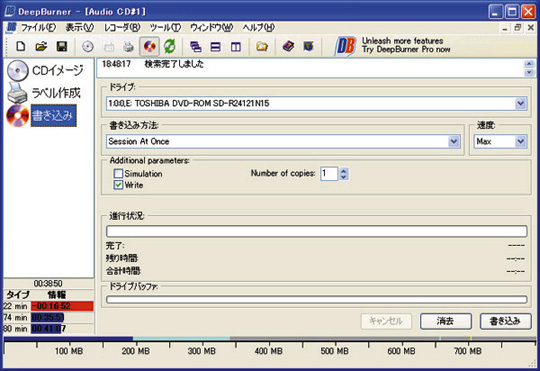
Task: Click the Number of copies input field
Action: point(329,174)
